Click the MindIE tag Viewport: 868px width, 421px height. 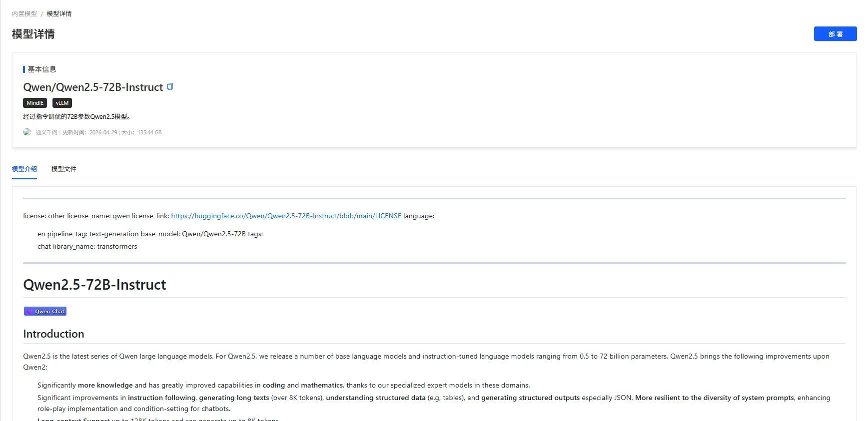(x=35, y=103)
